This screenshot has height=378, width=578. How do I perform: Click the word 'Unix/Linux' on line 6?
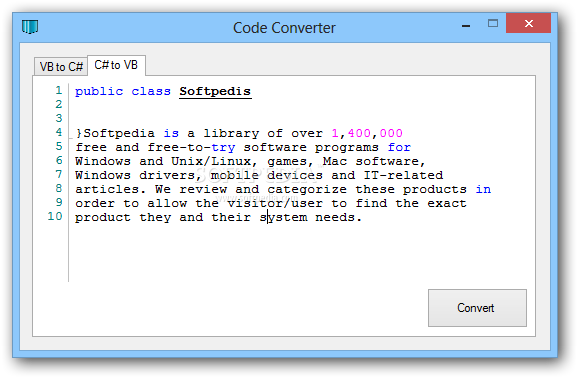pyautogui.click(x=212, y=162)
